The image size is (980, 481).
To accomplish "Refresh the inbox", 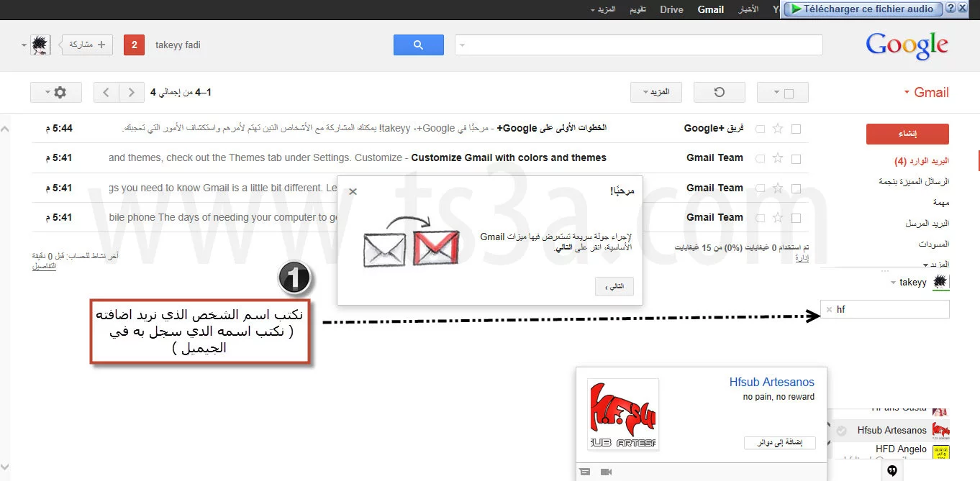I will coord(719,92).
